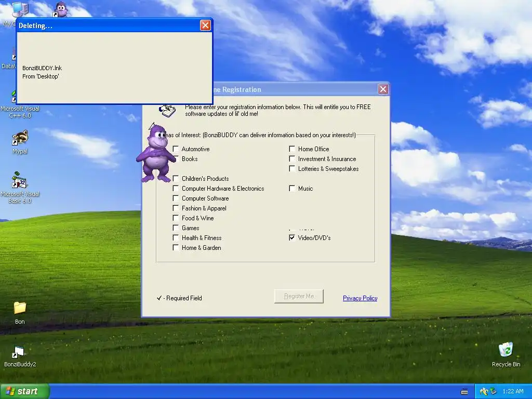Tick the Home & Garden checkbox
Screen dimensions: 532x399
click(176, 247)
